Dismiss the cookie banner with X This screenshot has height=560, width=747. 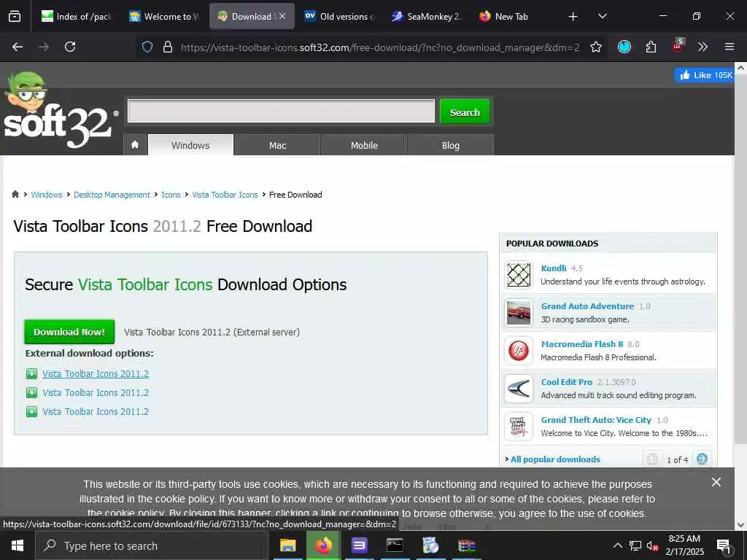click(x=716, y=482)
